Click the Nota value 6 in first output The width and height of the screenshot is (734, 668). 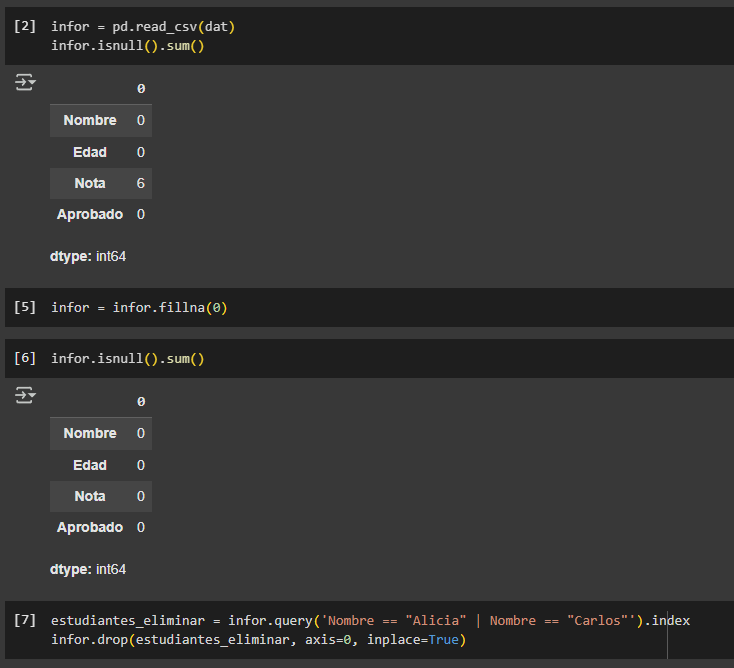(140, 183)
